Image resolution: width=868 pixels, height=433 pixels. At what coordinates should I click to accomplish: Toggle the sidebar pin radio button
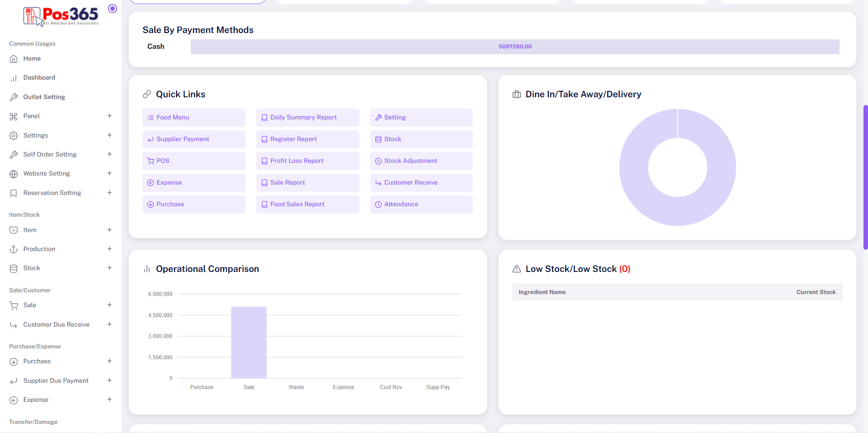click(113, 9)
